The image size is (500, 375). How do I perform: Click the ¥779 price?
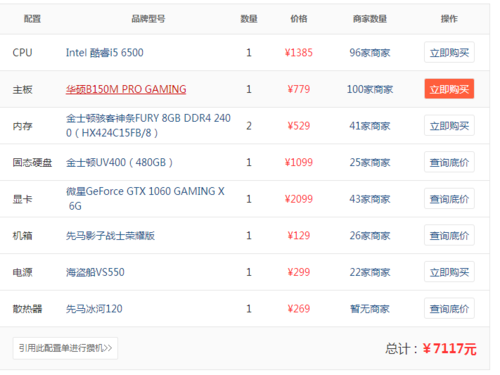pos(299,89)
